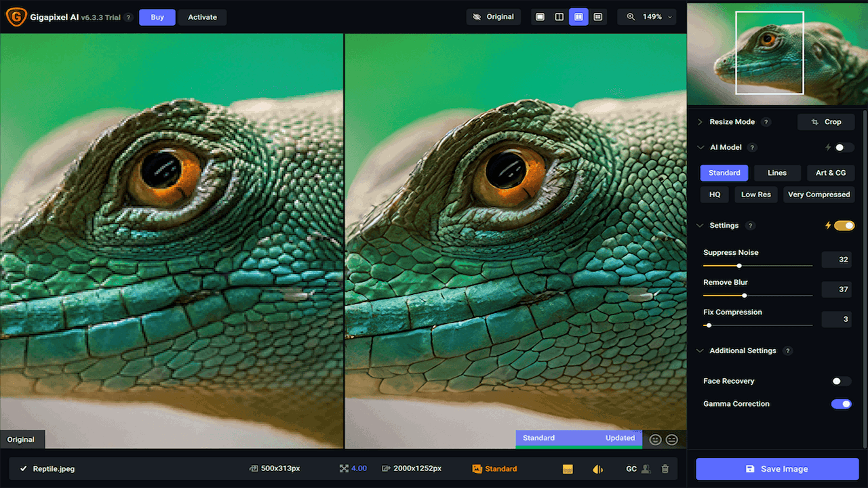Image resolution: width=868 pixels, height=488 pixels.
Task: Open help for AI Model
Action: pyautogui.click(x=752, y=147)
